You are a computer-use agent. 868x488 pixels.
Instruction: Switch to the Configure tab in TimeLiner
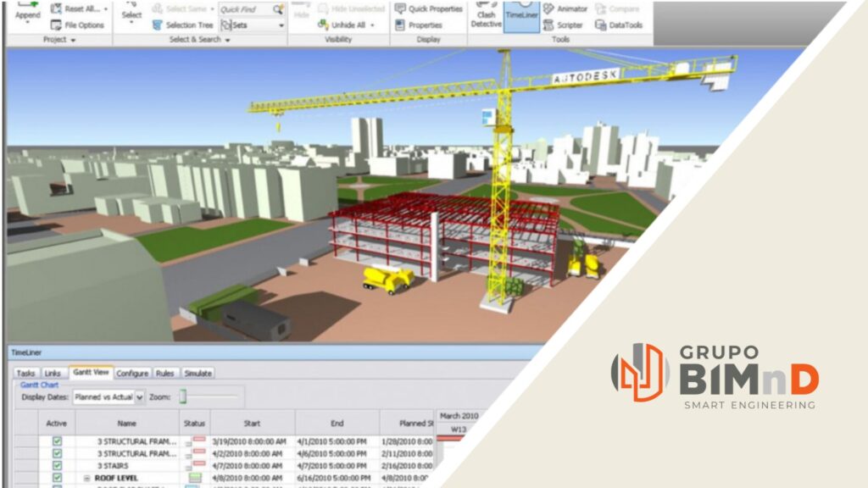[132, 373]
